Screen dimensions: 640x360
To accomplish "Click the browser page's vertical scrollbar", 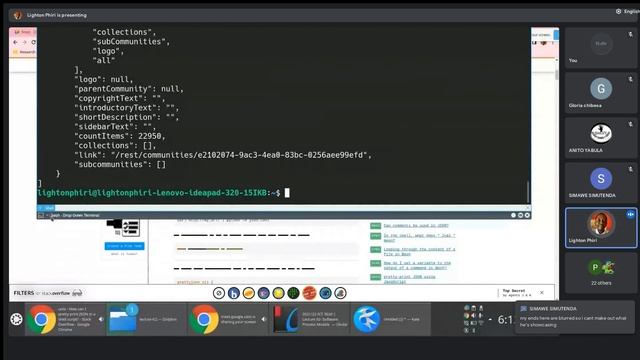I will point(557,75).
